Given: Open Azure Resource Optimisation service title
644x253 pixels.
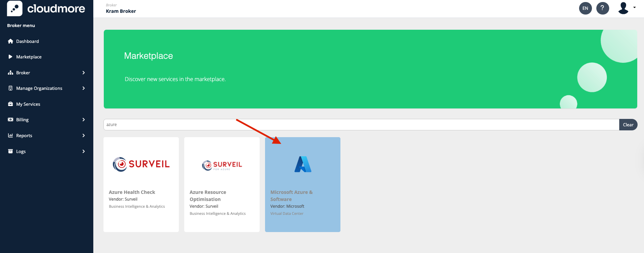Looking at the screenshot, I should click(208, 196).
